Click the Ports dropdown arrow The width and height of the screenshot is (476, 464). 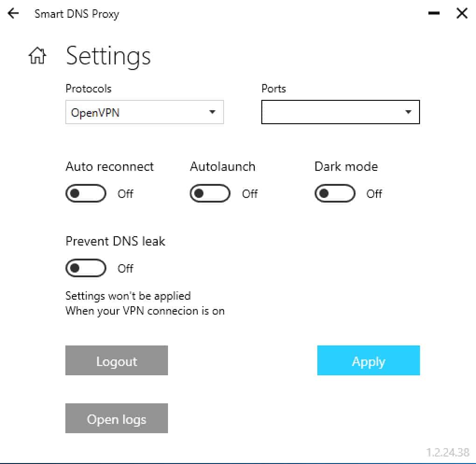click(408, 112)
